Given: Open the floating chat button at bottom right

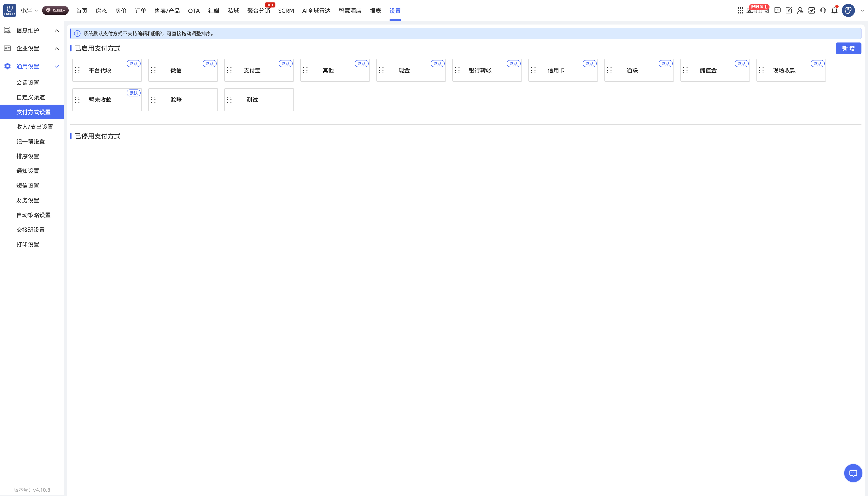Looking at the screenshot, I should pos(853,473).
